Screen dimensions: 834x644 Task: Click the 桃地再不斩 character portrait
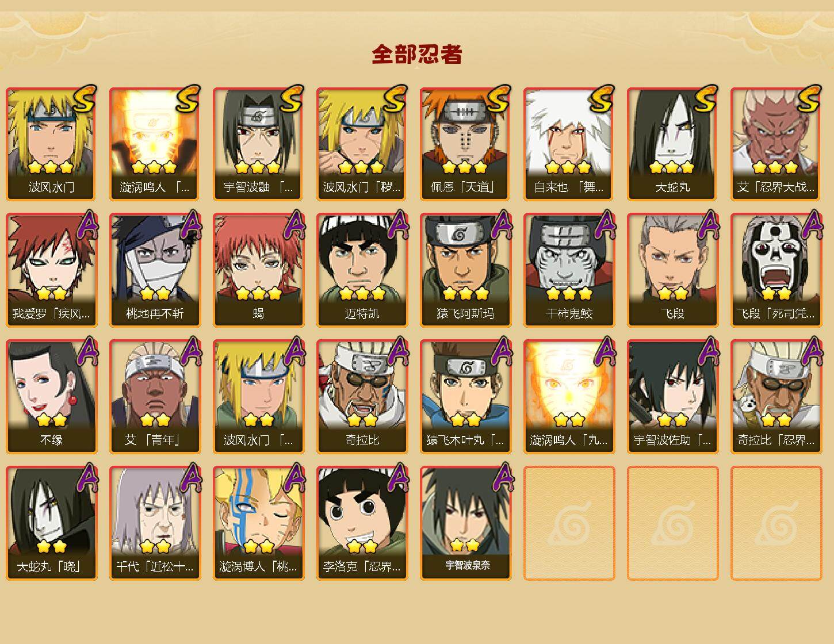[x=155, y=270]
